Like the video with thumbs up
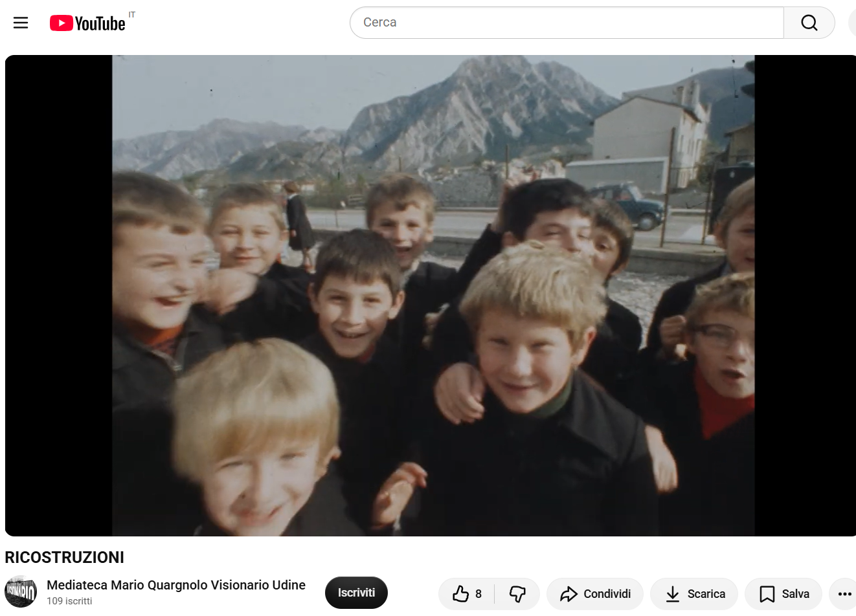The width and height of the screenshot is (856, 616). pyautogui.click(x=467, y=594)
